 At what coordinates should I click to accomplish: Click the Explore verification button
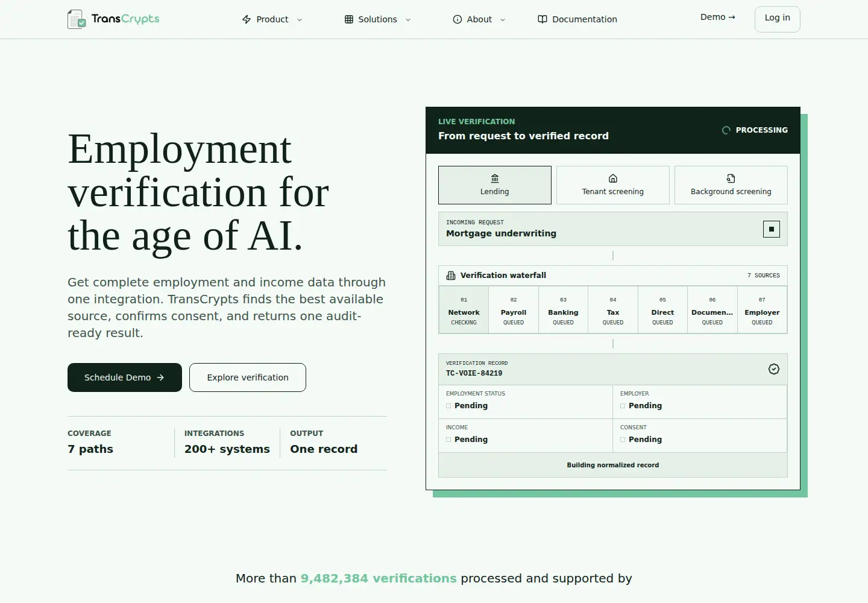click(248, 377)
